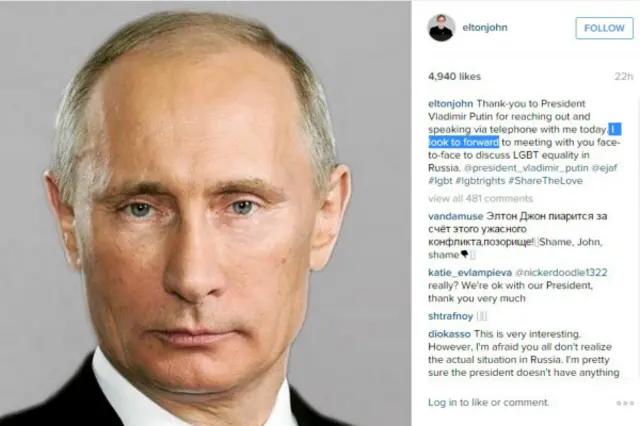Click the eltonjohn profile avatar
Image resolution: width=640 pixels, height=426 pixels.
point(441,28)
